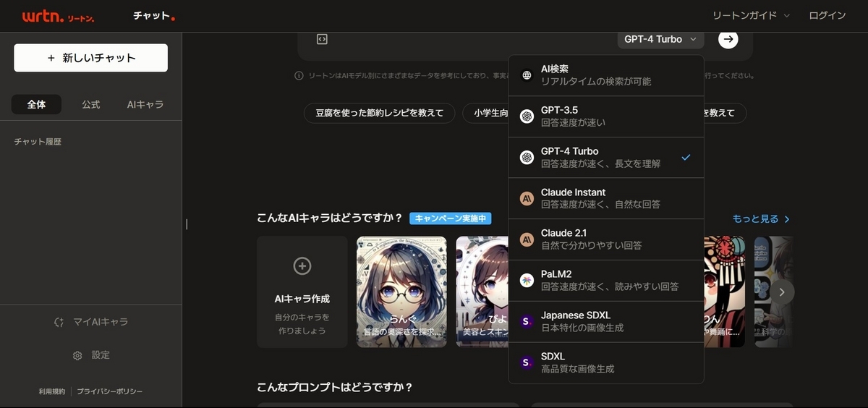Open the GPT-4 Turbo model dropdown

tap(661, 39)
